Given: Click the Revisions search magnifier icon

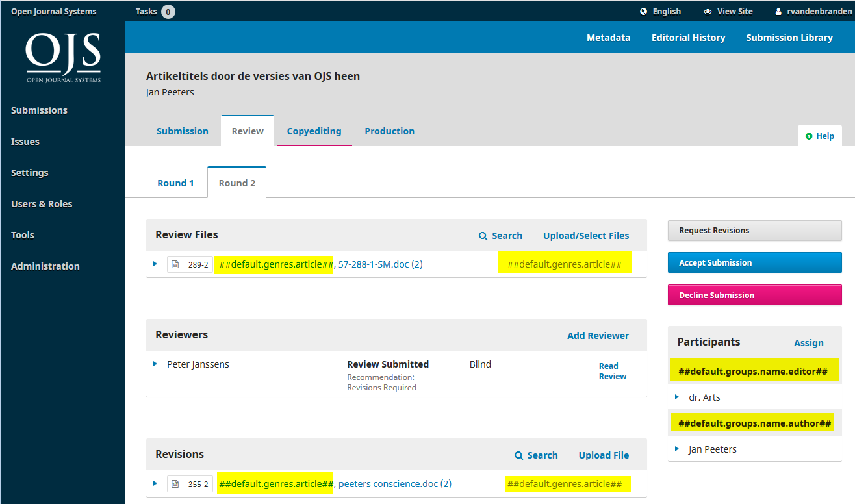Looking at the screenshot, I should [518, 456].
